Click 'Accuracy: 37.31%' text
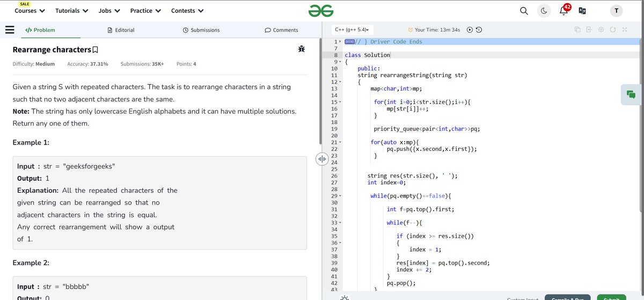Screen dimensions: 644x300 pos(87,64)
